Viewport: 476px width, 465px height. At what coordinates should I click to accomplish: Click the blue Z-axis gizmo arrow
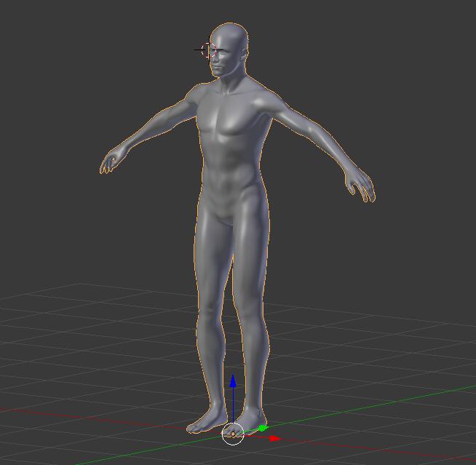pyautogui.click(x=233, y=381)
